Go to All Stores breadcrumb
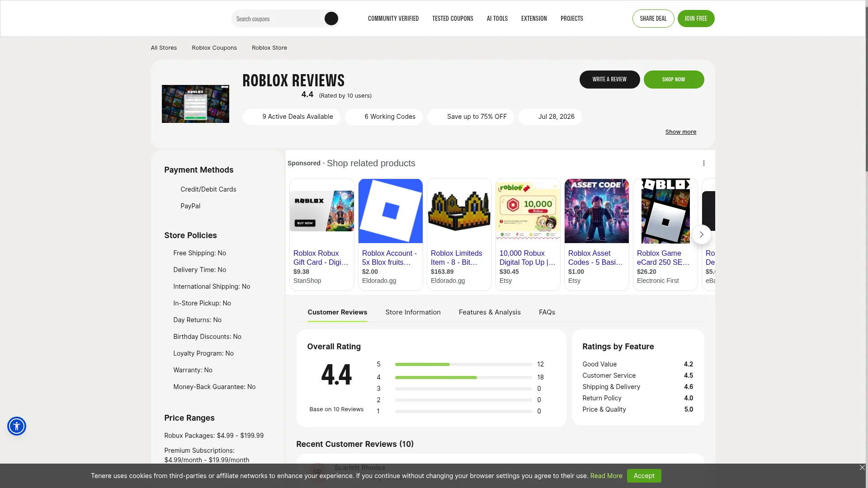 (164, 48)
